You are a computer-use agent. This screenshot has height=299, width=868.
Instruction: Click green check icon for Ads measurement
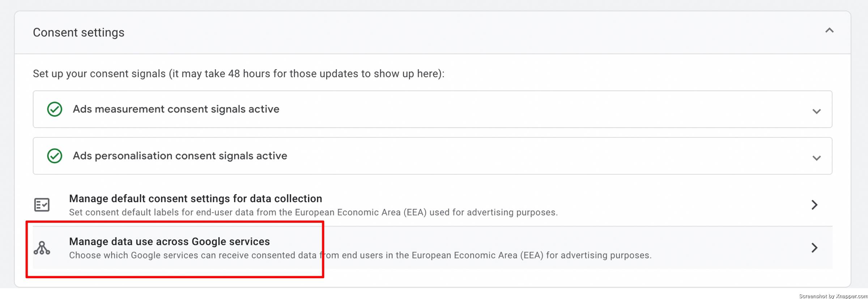(x=55, y=109)
